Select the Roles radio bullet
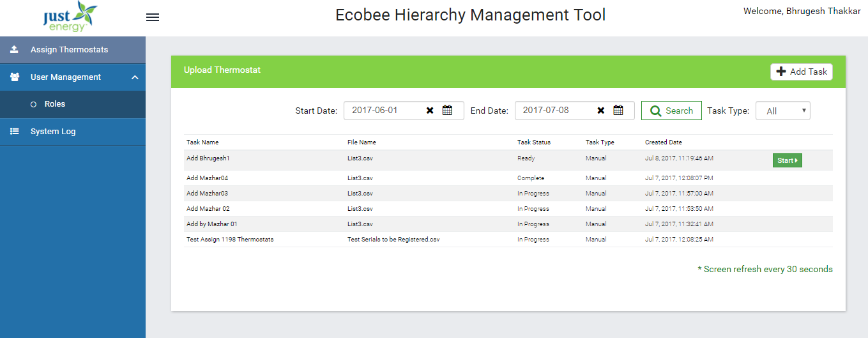The height and width of the screenshot is (345, 868). [33, 104]
